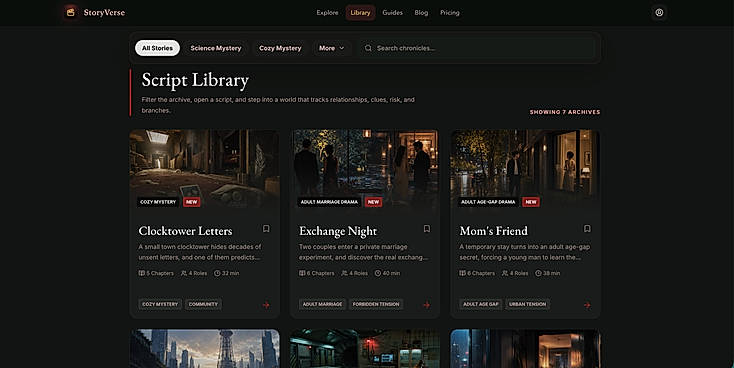Viewport: 734px width, 368px height.
Task: Bookmark the Clocktower Letters script
Action: click(266, 228)
